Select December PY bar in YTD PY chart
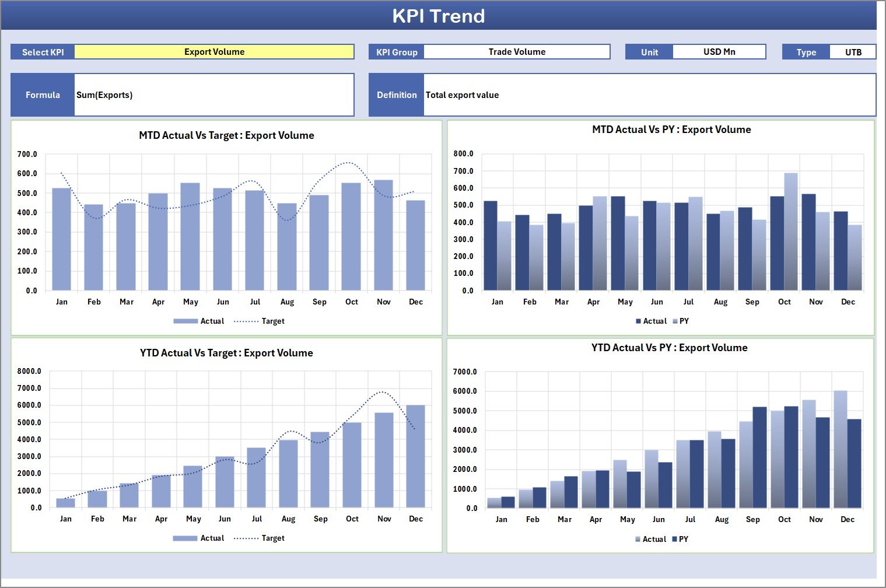The width and height of the screenshot is (886, 588). (854, 464)
